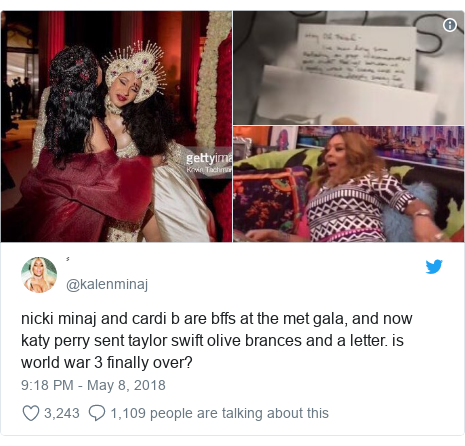
Task: View '1,109 people are talking about this'
Action: (219, 413)
